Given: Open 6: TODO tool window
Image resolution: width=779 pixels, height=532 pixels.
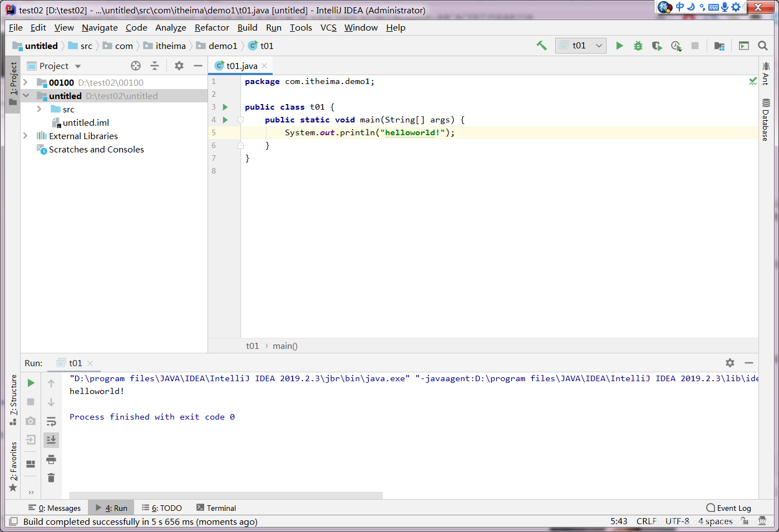Looking at the screenshot, I should [x=162, y=508].
